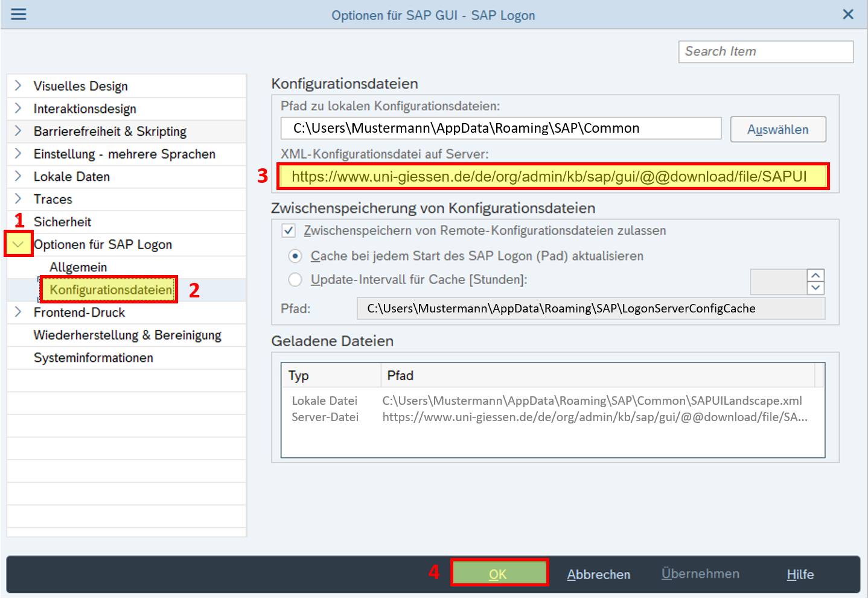Click the Abbrechen button

point(599,574)
